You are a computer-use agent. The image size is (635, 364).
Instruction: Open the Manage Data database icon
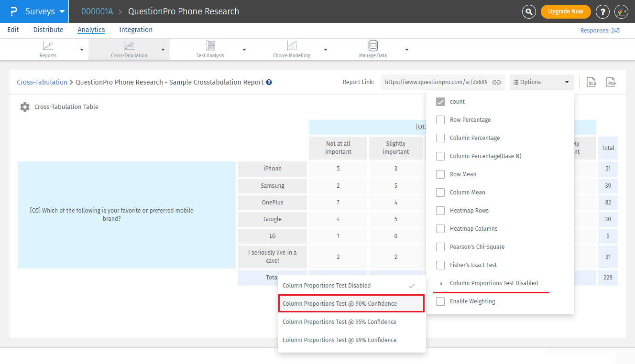[x=373, y=46]
